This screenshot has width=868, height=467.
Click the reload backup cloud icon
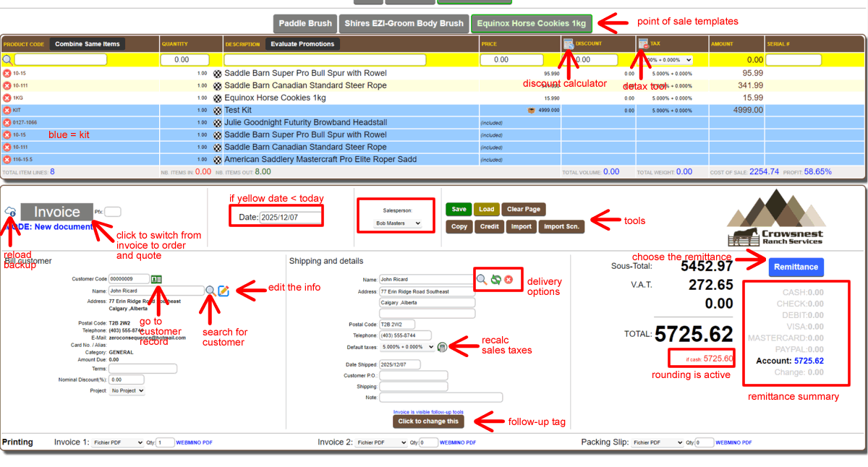point(10,212)
